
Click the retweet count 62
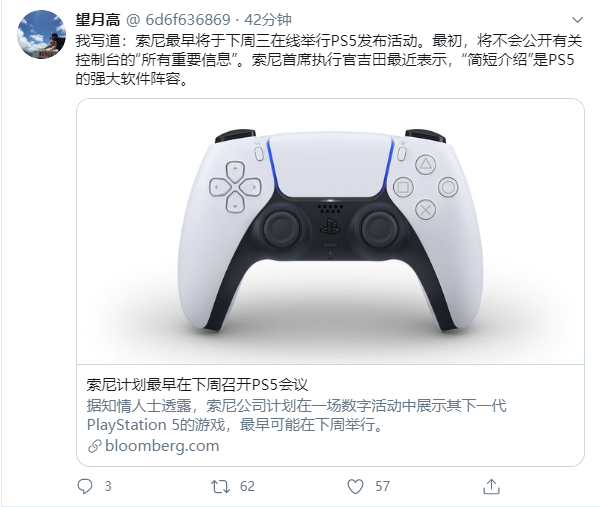click(247, 486)
